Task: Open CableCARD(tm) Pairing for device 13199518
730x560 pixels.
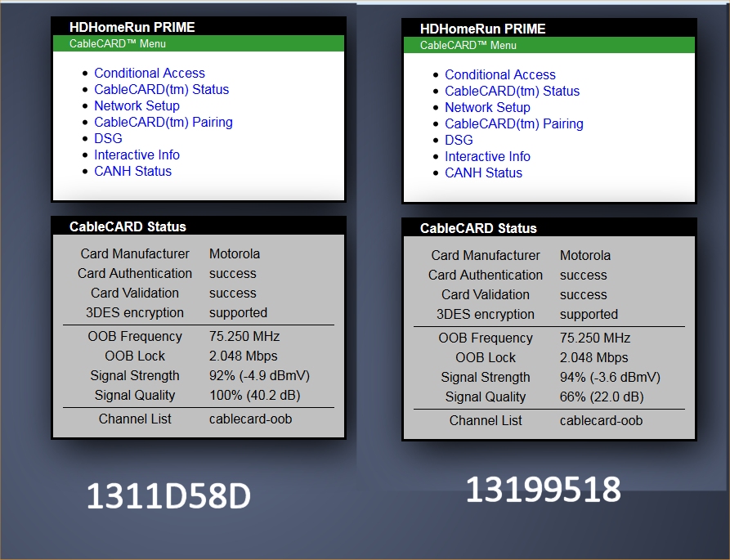Action: coord(513,123)
